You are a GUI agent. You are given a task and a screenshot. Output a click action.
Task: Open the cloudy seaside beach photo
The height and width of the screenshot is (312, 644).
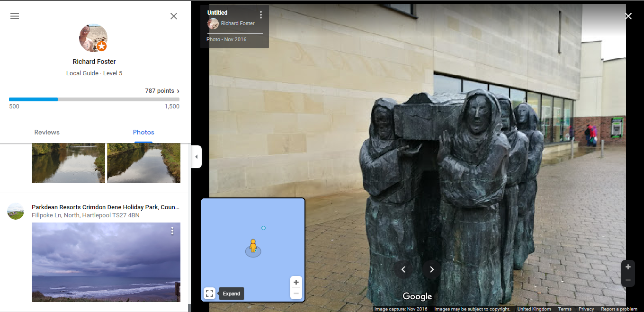tap(106, 262)
